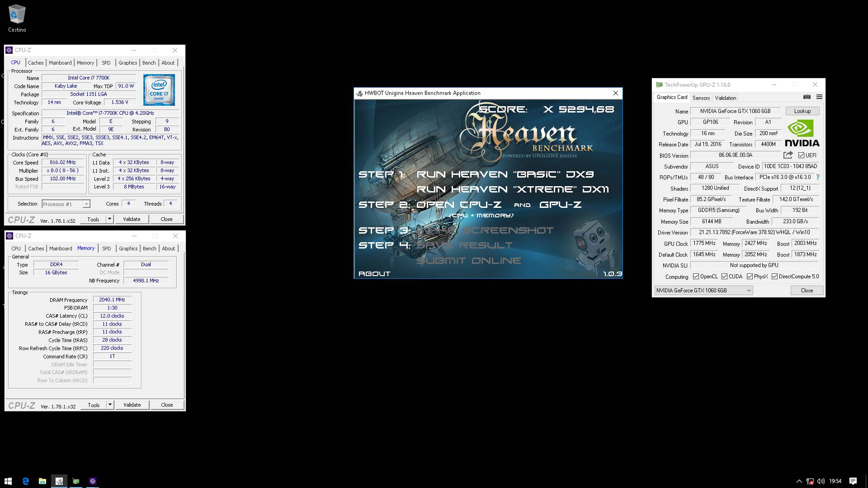
Task: Click Save Result in step 4
Action: (x=464, y=245)
